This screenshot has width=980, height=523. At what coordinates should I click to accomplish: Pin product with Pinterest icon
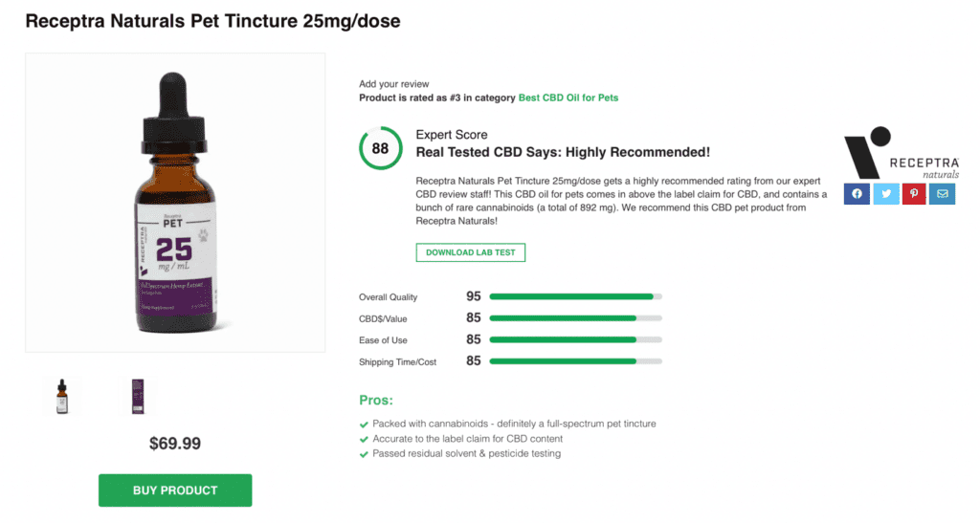click(x=914, y=193)
